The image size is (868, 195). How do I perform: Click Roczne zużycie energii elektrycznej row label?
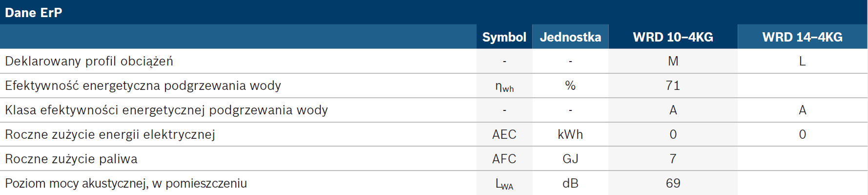coord(110,134)
